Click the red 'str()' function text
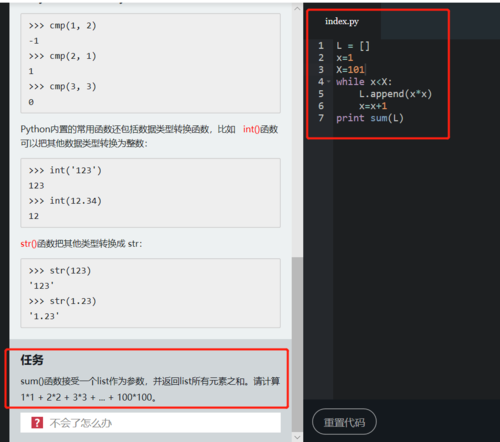 pos(28,244)
